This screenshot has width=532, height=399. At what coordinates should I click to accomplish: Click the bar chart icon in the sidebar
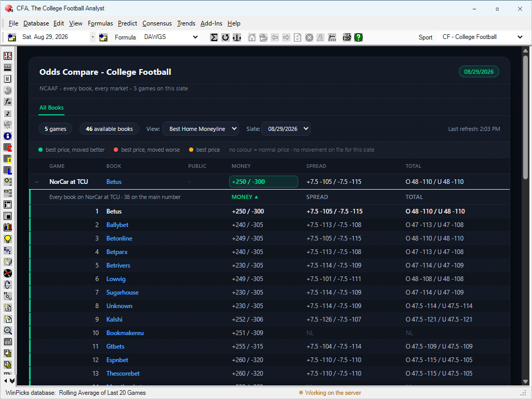click(x=8, y=228)
